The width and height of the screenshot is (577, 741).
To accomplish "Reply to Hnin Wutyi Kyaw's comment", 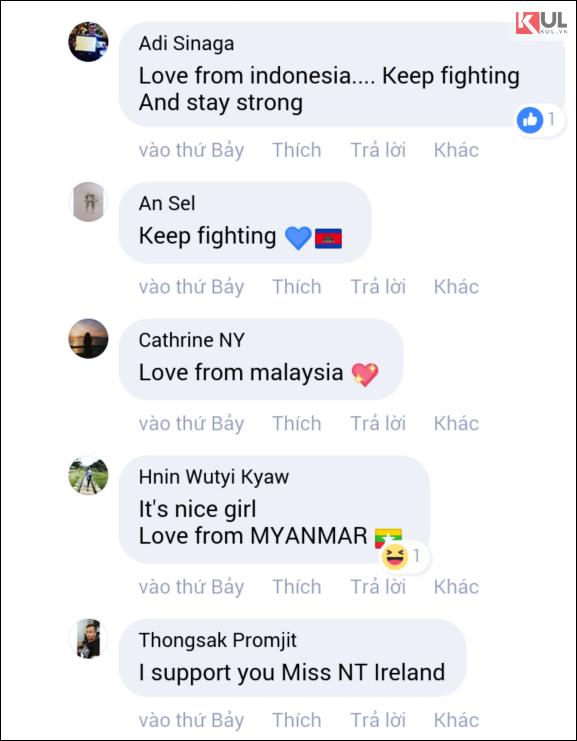I will [x=378, y=587].
